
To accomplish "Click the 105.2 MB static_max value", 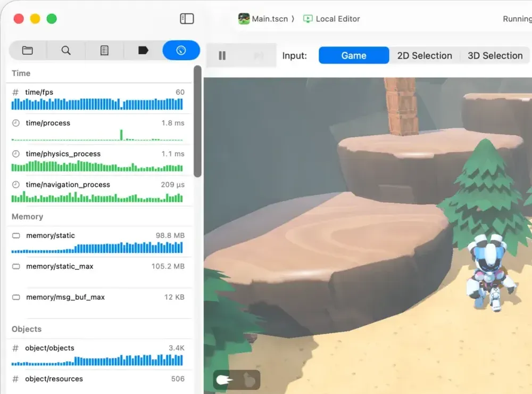I will coord(168,266).
